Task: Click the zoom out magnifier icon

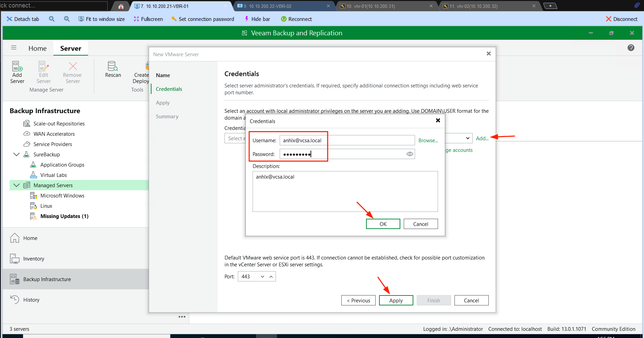Action: click(x=67, y=19)
